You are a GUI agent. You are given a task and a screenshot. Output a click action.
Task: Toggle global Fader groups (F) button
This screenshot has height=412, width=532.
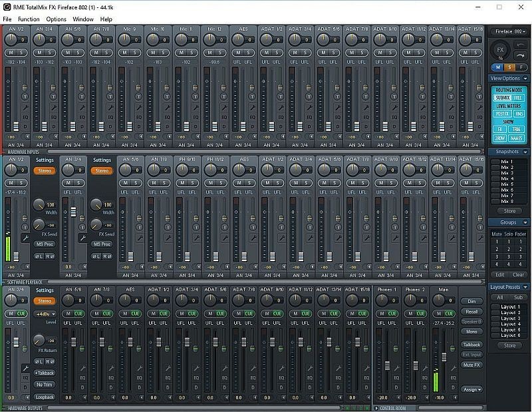(x=521, y=67)
